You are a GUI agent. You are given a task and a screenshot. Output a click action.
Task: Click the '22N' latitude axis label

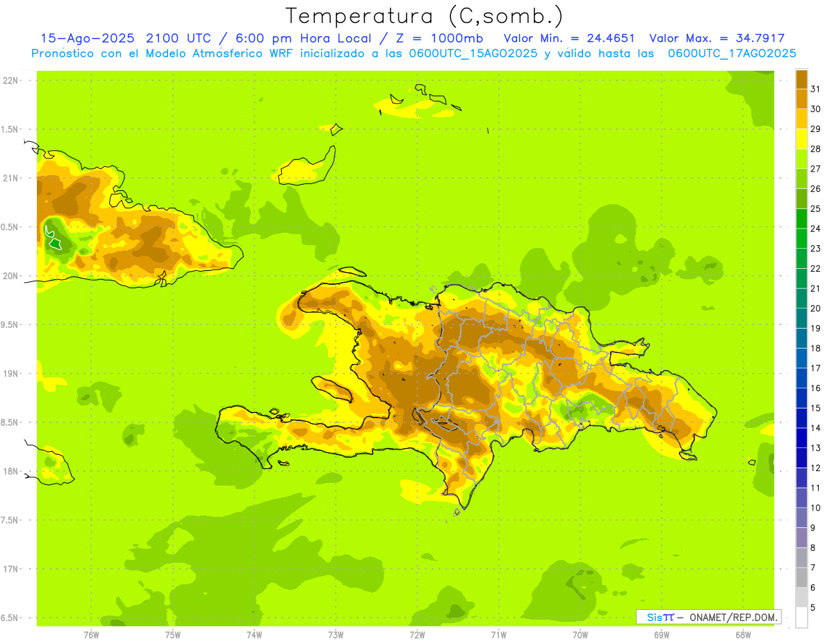pyautogui.click(x=10, y=80)
